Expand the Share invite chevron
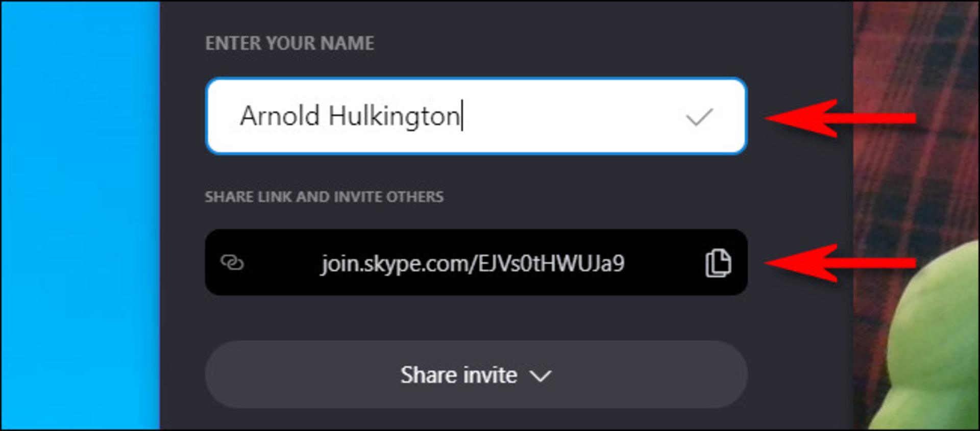980x431 pixels. coord(541,376)
